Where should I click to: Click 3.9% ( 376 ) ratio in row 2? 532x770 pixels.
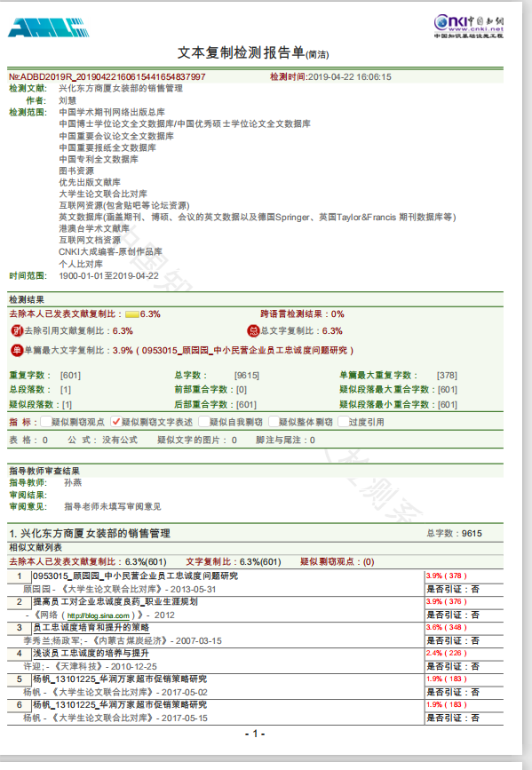[x=446, y=601]
